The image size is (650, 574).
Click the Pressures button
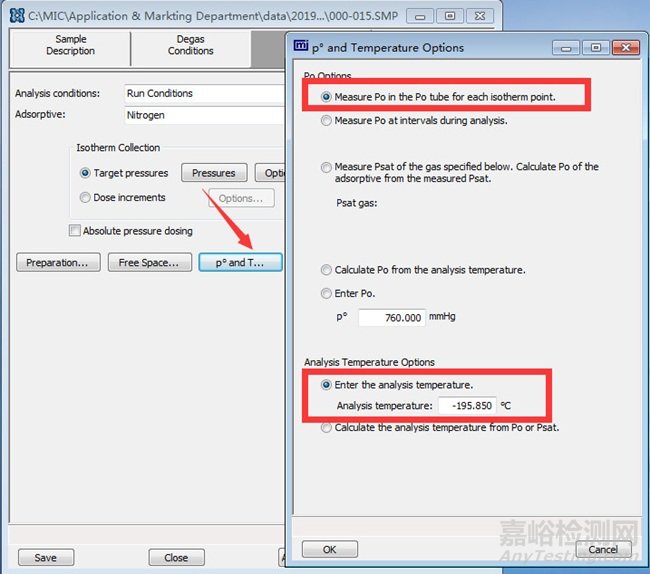pos(213,173)
